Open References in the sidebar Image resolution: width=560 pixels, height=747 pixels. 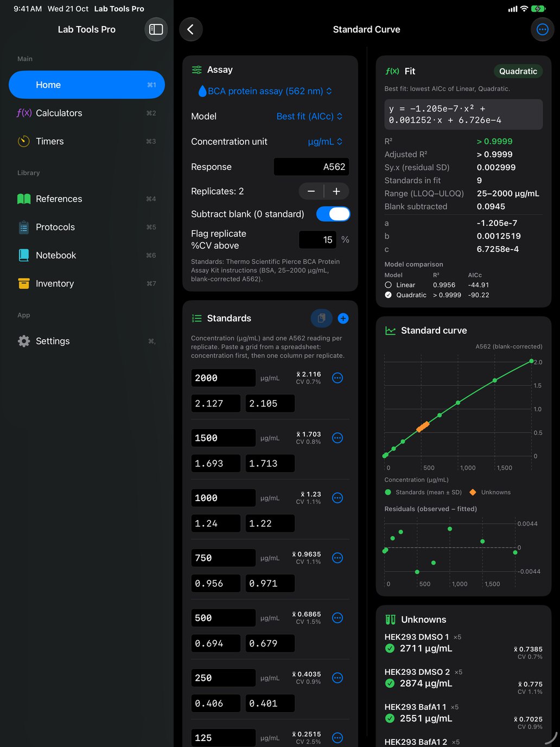click(x=87, y=199)
